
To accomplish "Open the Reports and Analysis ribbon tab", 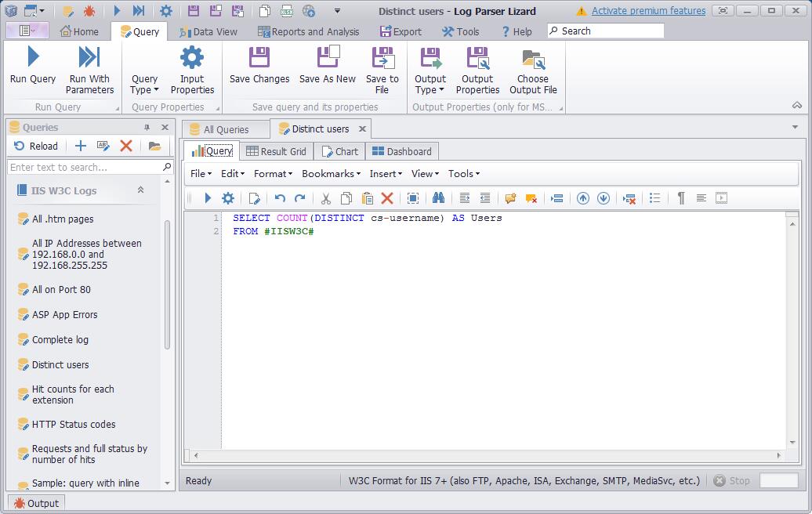I will coord(308,31).
